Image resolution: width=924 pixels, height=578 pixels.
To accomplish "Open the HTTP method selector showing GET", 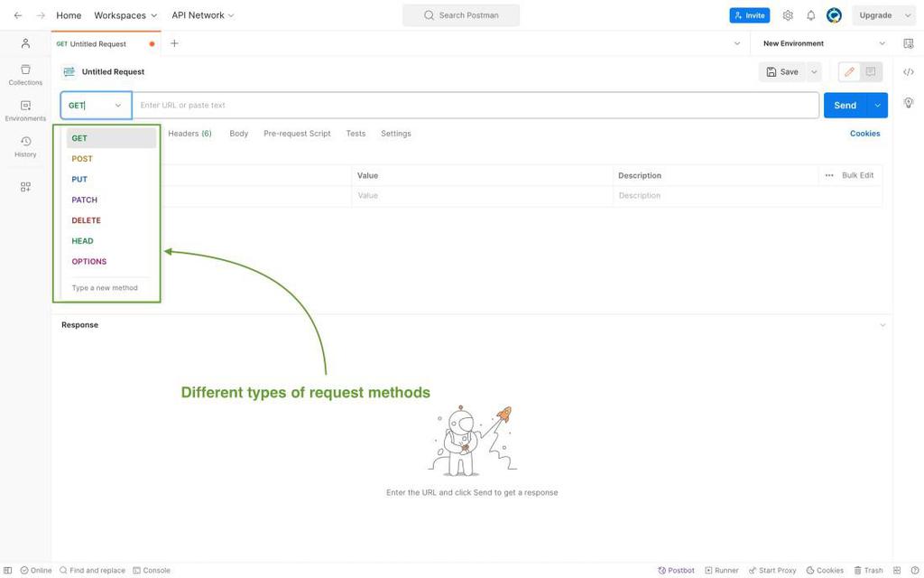I will tap(96, 105).
